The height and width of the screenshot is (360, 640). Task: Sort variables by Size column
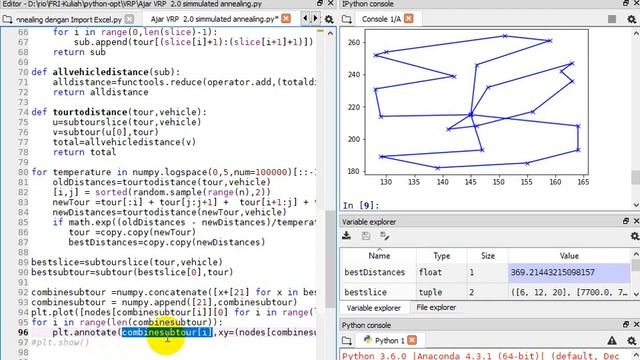488,256
